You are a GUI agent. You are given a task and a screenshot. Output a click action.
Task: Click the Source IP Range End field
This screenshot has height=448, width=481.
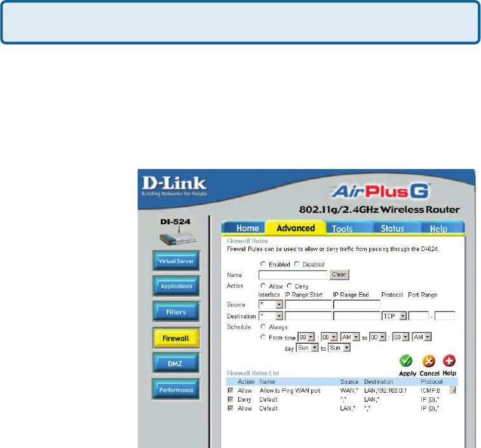point(356,304)
